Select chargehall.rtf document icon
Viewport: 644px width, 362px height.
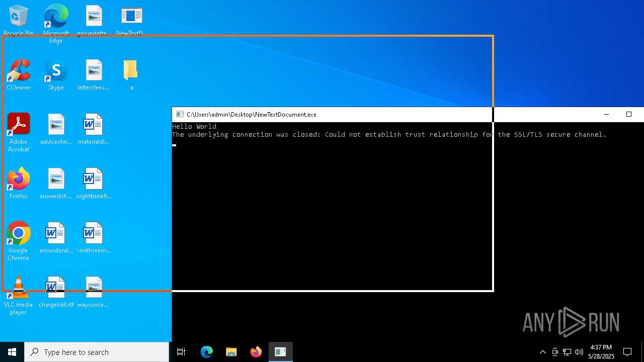[x=56, y=292]
